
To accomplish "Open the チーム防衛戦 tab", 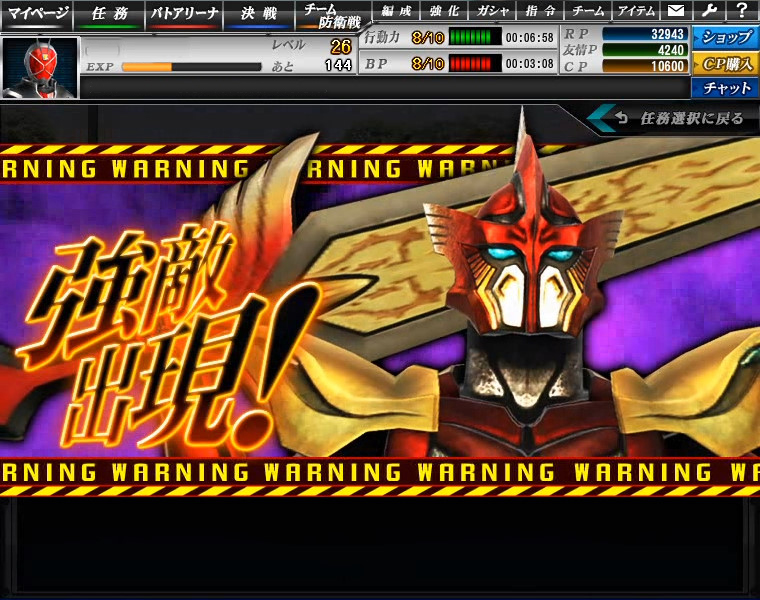I will [x=332, y=15].
